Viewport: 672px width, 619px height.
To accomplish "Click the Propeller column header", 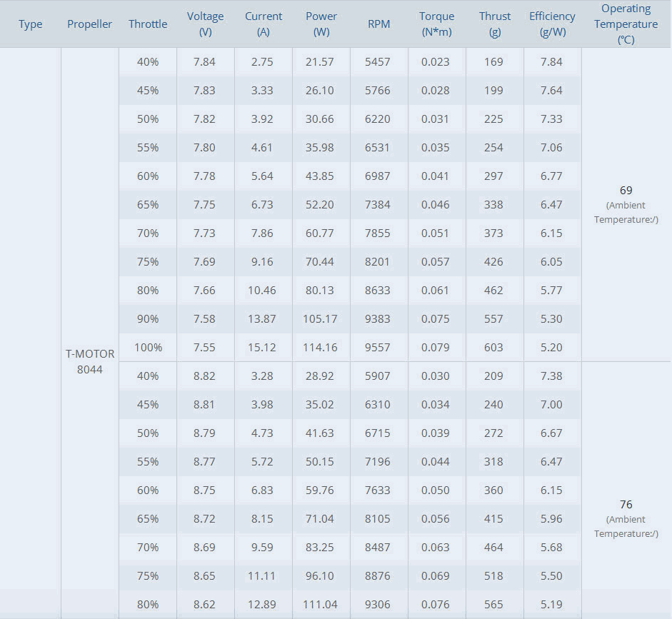I will click(x=90, y=24).
